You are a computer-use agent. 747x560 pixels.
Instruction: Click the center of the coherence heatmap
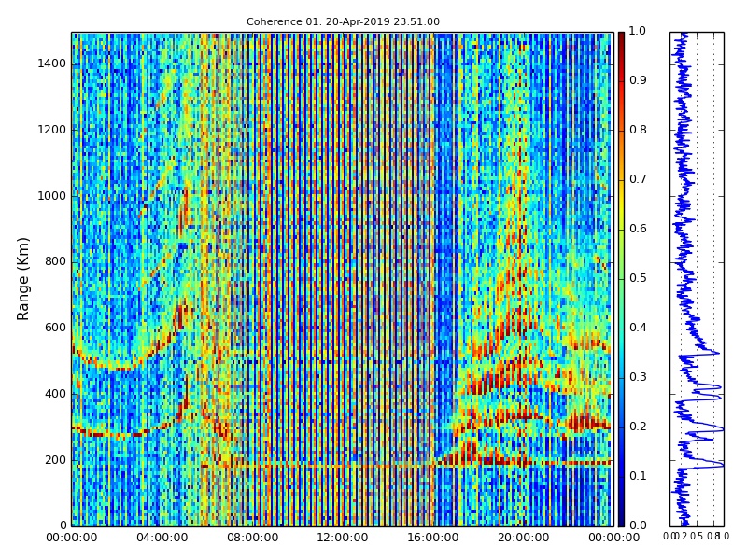coord(343,278)
